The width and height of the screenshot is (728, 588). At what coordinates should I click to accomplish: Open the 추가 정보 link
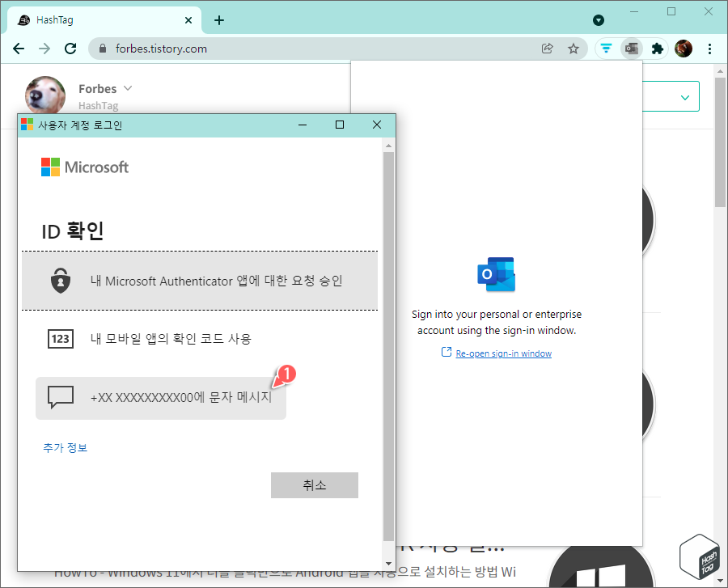(64, 446)
